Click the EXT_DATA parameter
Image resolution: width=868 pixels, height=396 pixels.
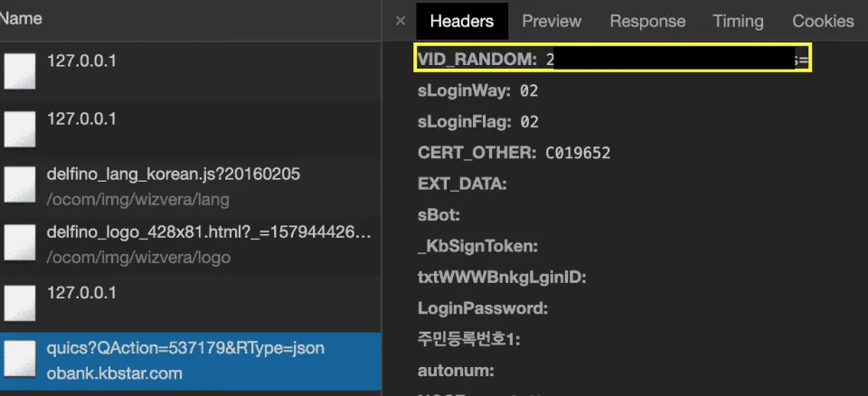point(462,184)
